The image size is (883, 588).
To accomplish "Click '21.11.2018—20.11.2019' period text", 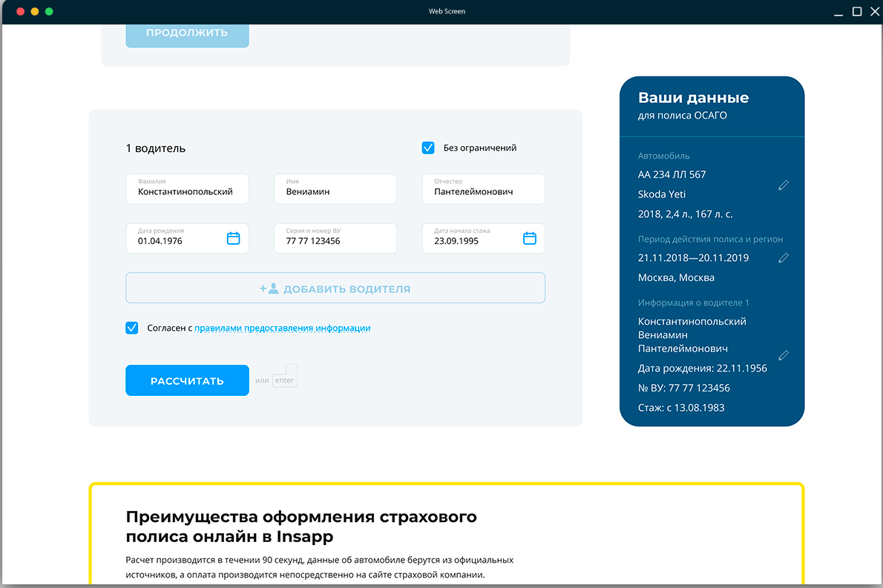I will pos(693,258).
